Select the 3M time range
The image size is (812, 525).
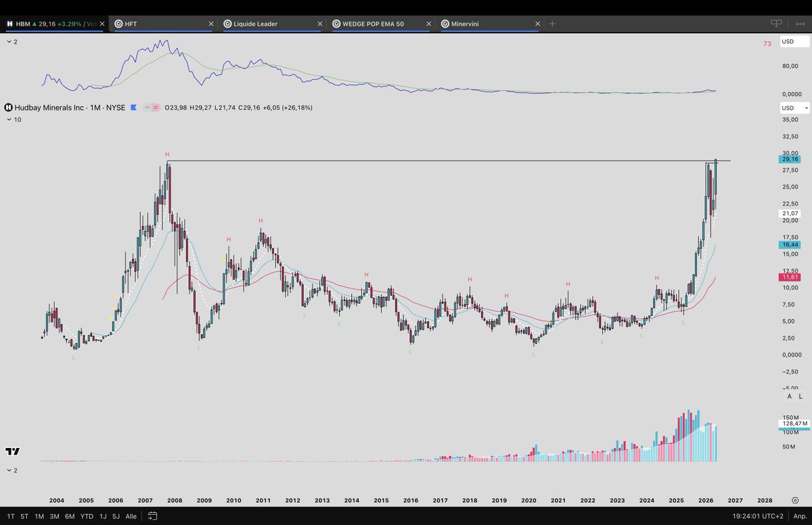click(55, 516)
